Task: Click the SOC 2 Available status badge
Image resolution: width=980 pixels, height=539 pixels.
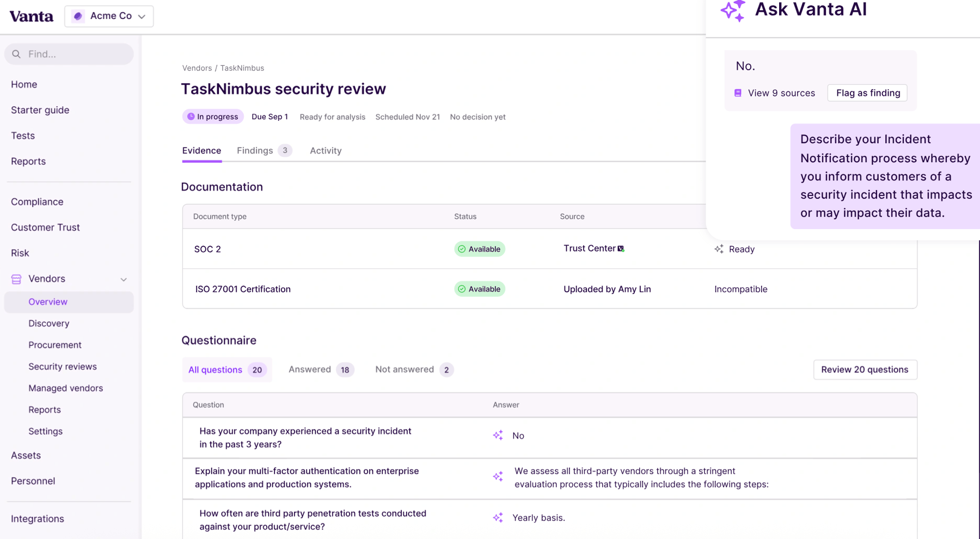Action: click(480, 249)
